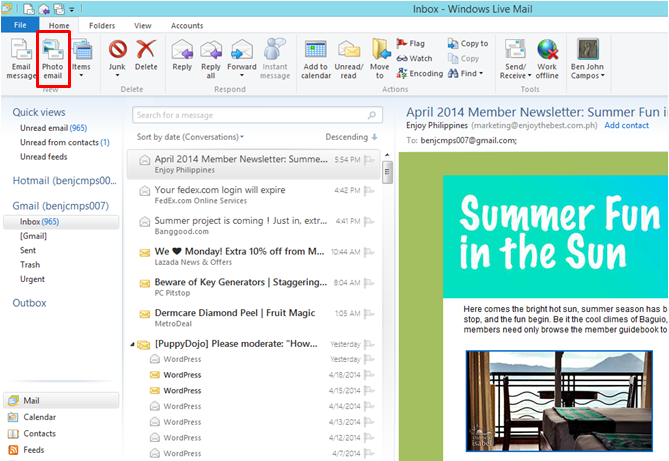
Task: Open the Gmail Inbox folder
Action: (x=61, y=222)
